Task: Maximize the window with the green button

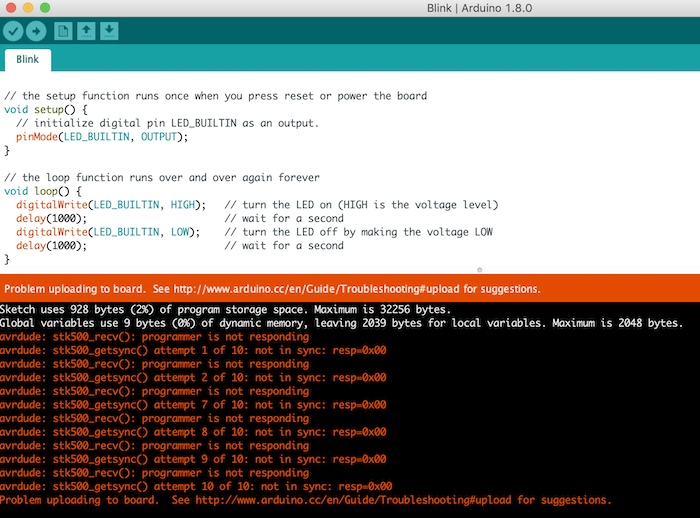Action: click(x=45, y=8)
